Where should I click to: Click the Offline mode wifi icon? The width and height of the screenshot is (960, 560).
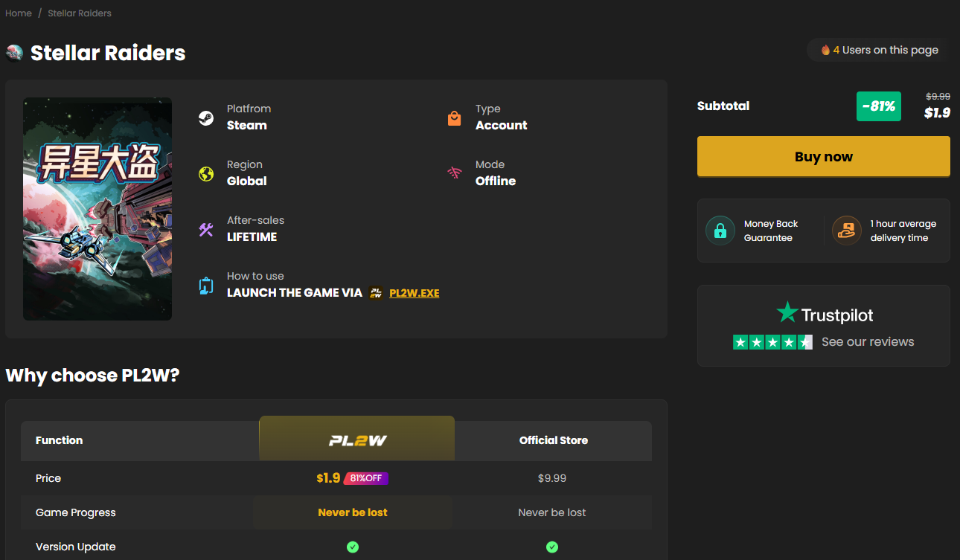pos(454,174)
